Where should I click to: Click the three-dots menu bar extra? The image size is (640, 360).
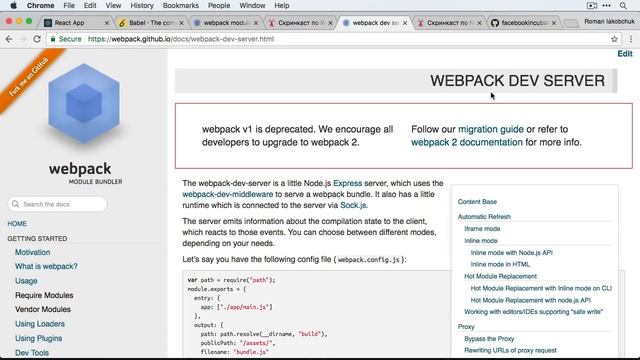[607, 5]
